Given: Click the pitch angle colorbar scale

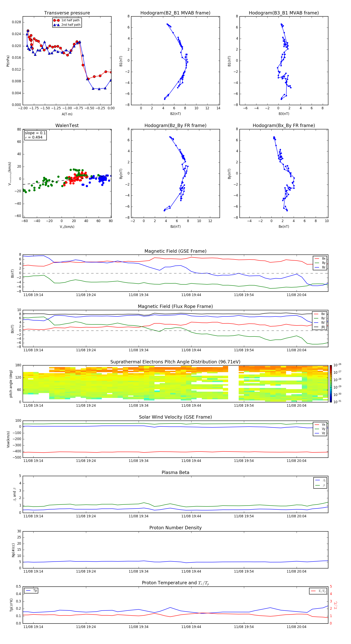Looking at the screenshot, I should (331, 384).
